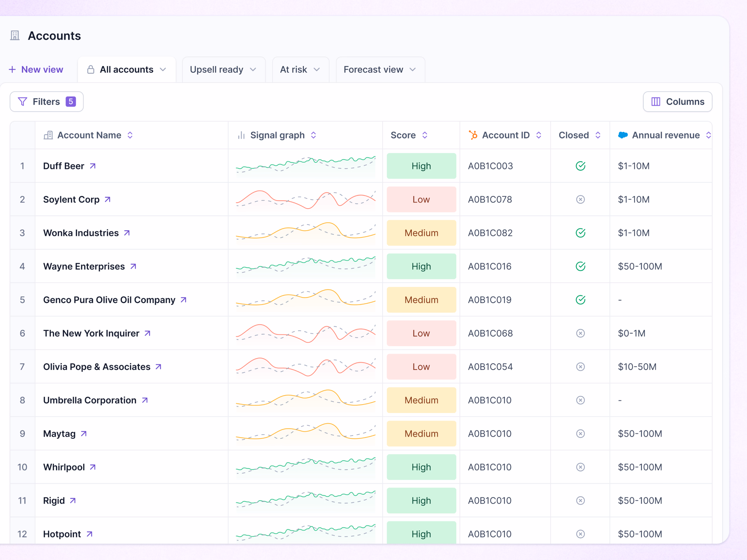Expand At risk tab dropdown chevron
The height and width of the screenshot is (560, 747).
(x=316, y=69)
